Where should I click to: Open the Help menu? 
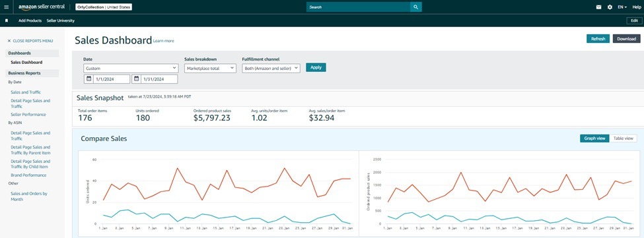tap(636, 7)
